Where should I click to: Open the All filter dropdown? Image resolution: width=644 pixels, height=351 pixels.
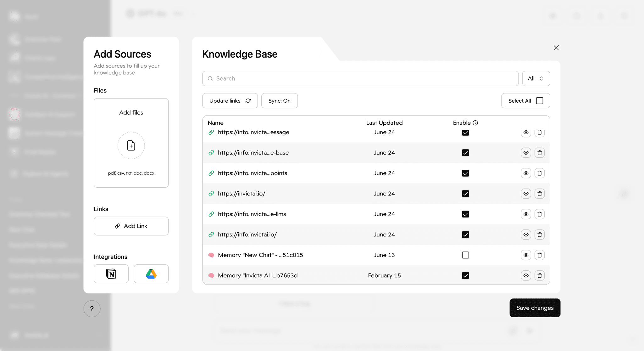[x=536, y=78]
